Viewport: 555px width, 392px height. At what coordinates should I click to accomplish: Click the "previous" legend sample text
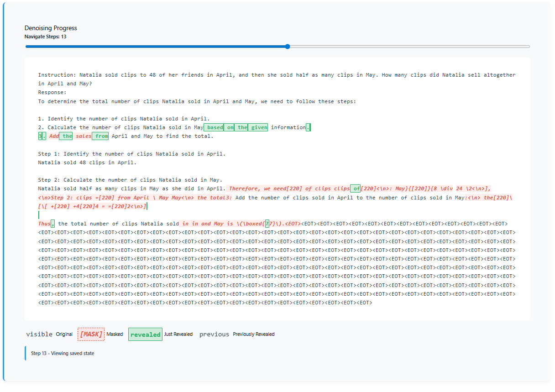pos(214,334)
